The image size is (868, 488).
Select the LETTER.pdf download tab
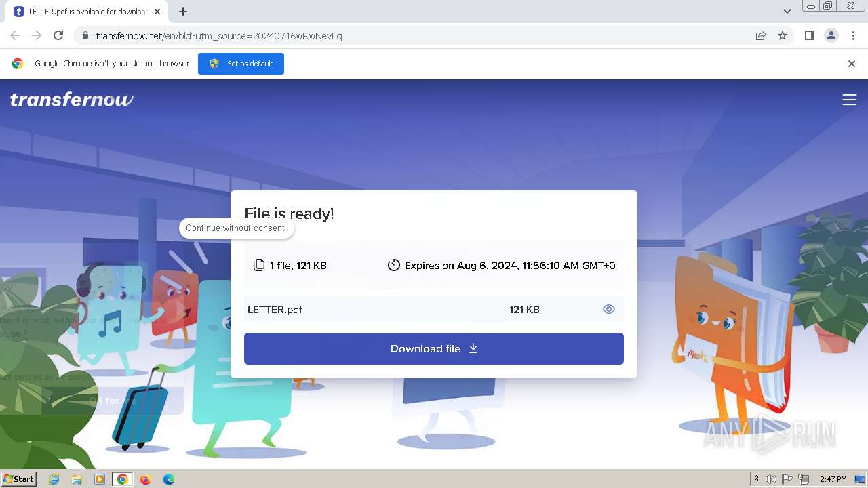coord(88,12)
